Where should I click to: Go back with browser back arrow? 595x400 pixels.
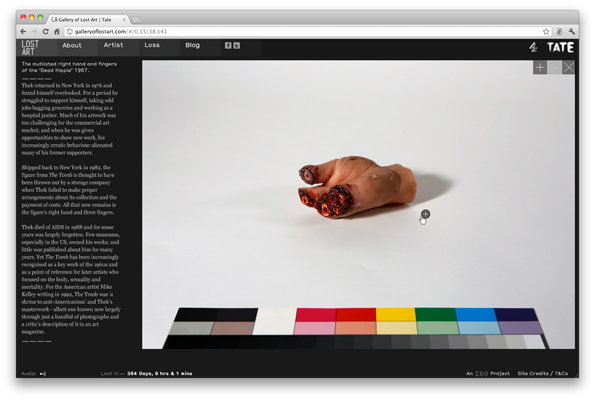23,31
